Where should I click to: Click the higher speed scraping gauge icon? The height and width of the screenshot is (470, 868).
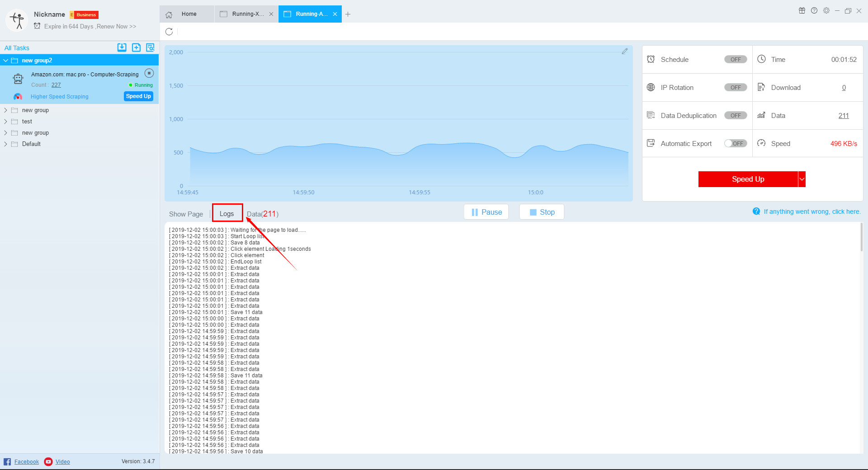(18, 97)
